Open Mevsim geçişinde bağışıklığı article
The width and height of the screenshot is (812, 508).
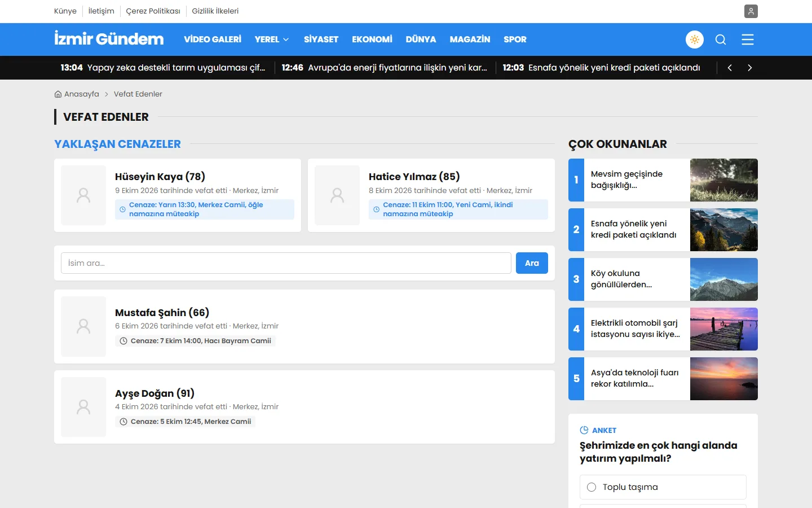click(x=626, y=179)
